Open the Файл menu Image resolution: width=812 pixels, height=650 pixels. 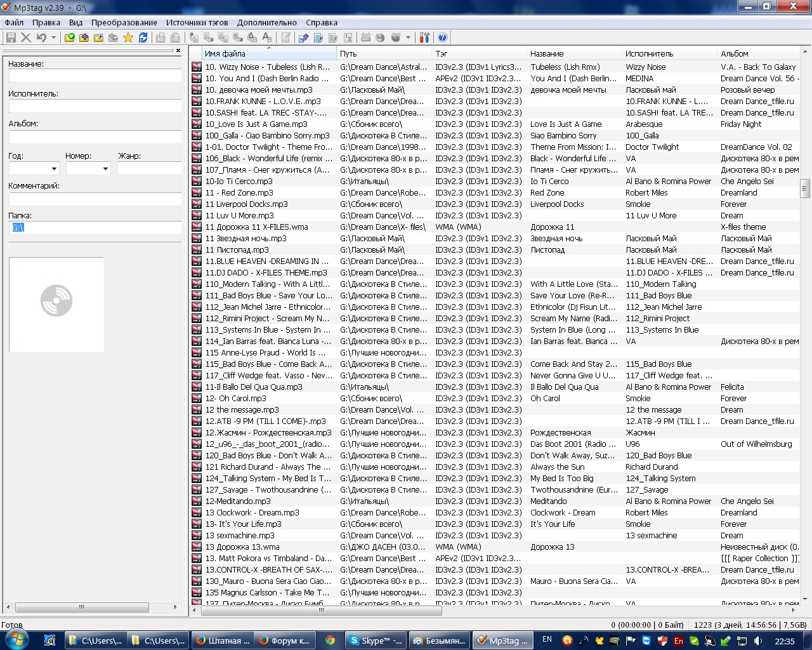point(14,22)
